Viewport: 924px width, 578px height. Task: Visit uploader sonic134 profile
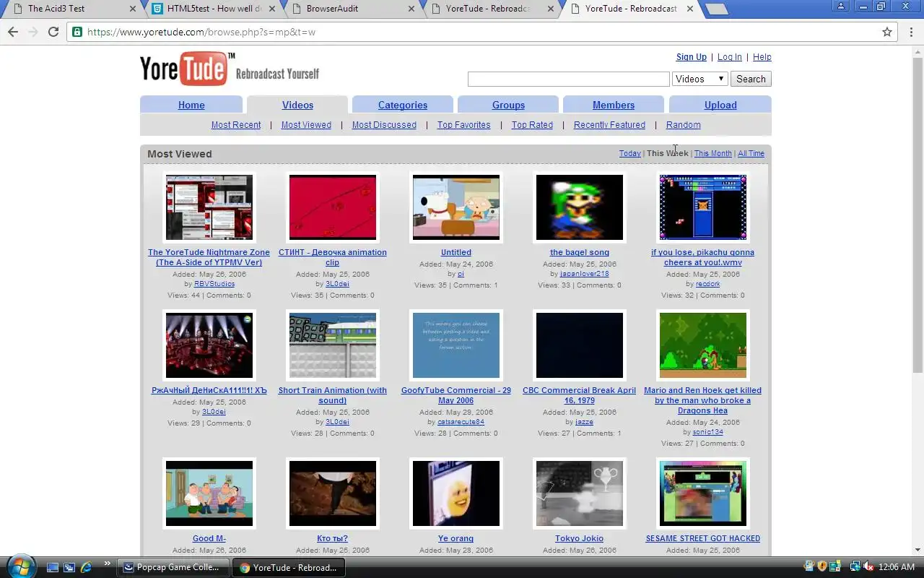[x=708, y=432]
